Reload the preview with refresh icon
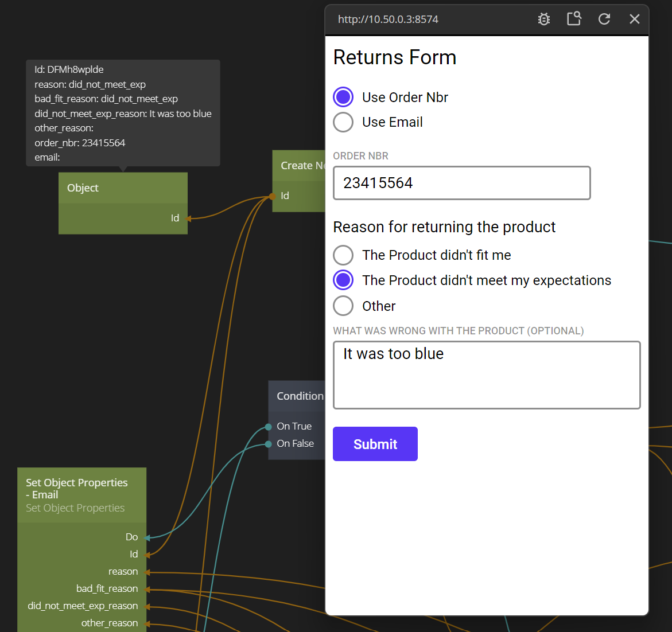 tap(604, 19)
